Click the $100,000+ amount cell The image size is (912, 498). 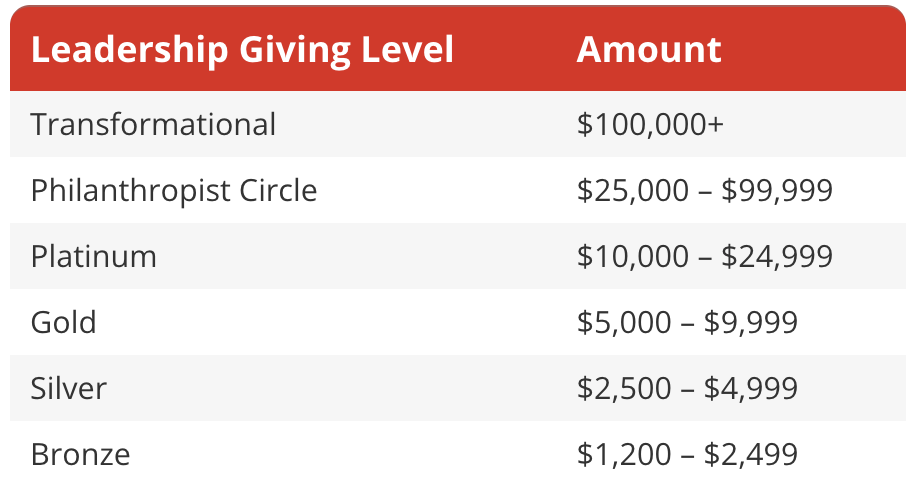[650, 124]
